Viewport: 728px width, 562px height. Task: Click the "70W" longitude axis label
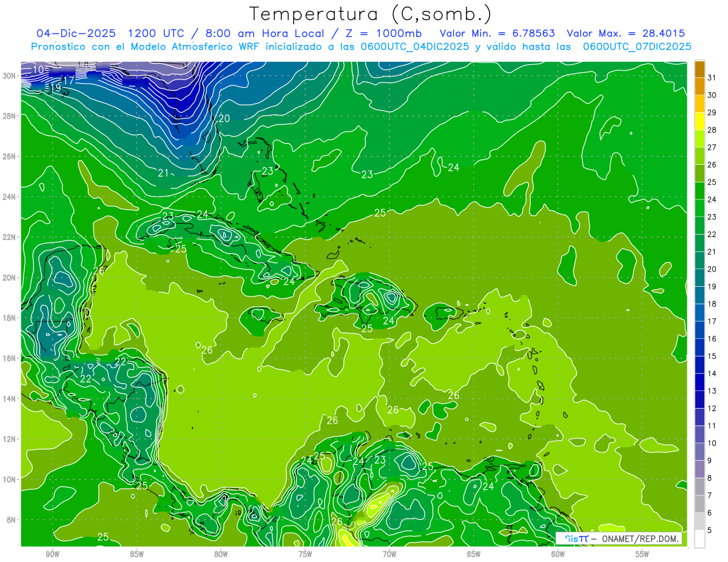(x=389, y=554)
